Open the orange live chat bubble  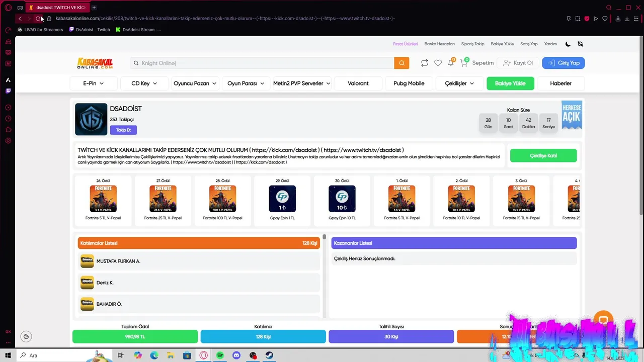pos(603,320)
